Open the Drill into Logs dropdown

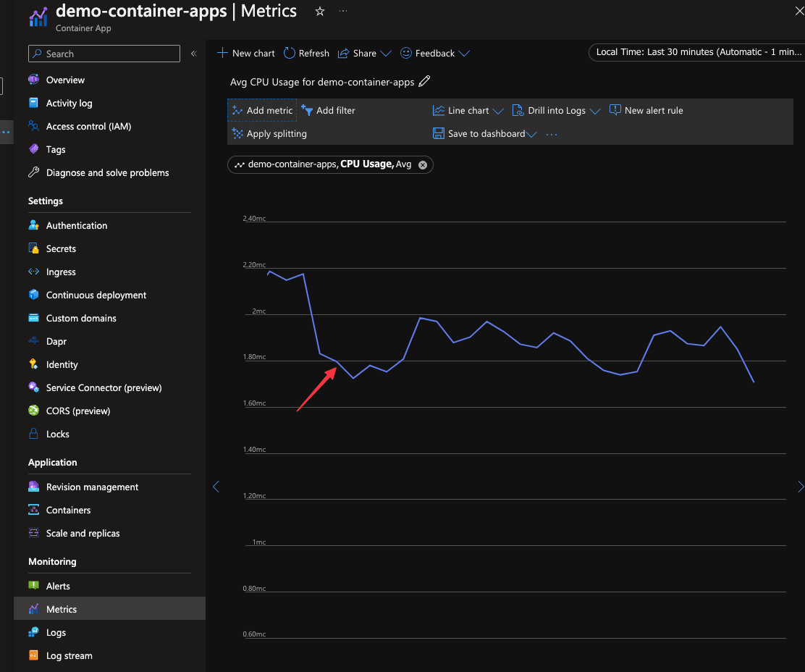click(x=557, y=110)
